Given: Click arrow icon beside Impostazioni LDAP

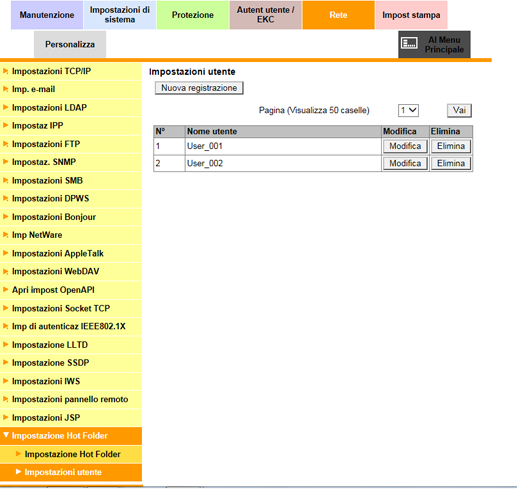Looking at the screenshot, I should (x=5, y=107).
